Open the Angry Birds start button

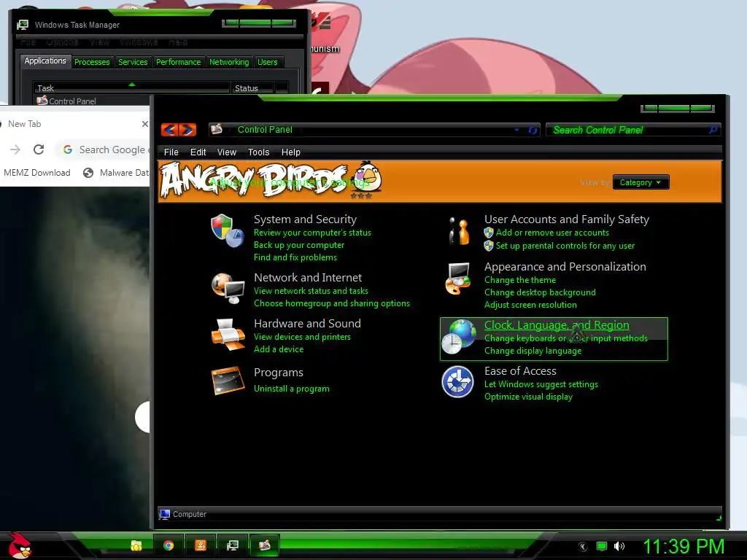tap(19, 545)
